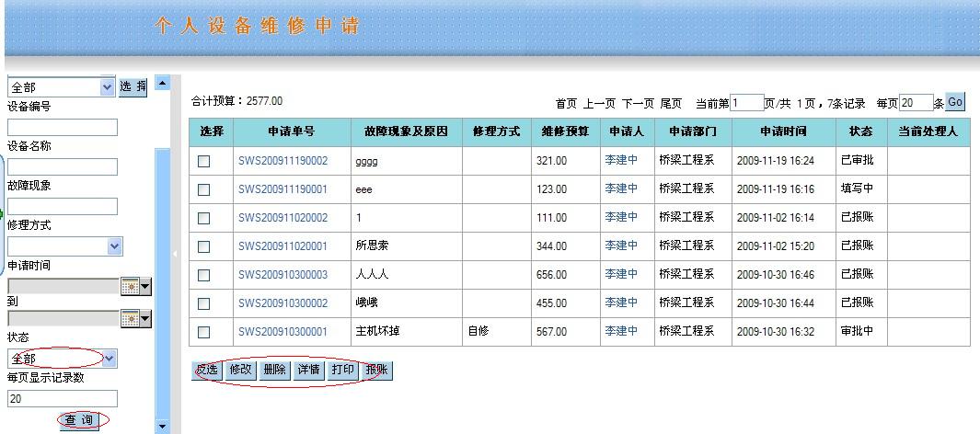
Task: Collapse the left search panel splitter arrow
Action: pyautogui.click(x=175, y=254)
